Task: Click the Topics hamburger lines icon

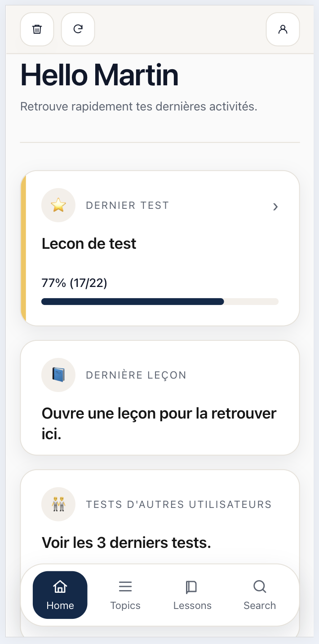Action: coord(125,587)
